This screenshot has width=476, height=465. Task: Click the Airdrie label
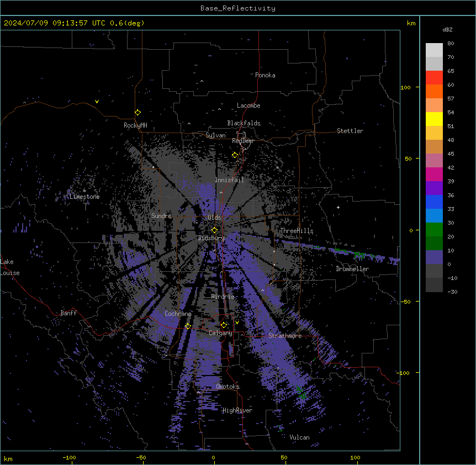tap(223, 297)
